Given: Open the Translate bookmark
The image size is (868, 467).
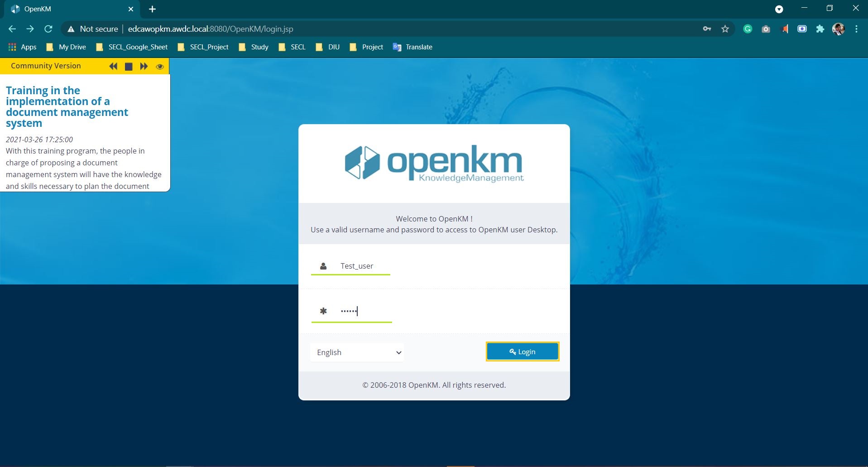Looking at the screenshot, I should 412,47.
